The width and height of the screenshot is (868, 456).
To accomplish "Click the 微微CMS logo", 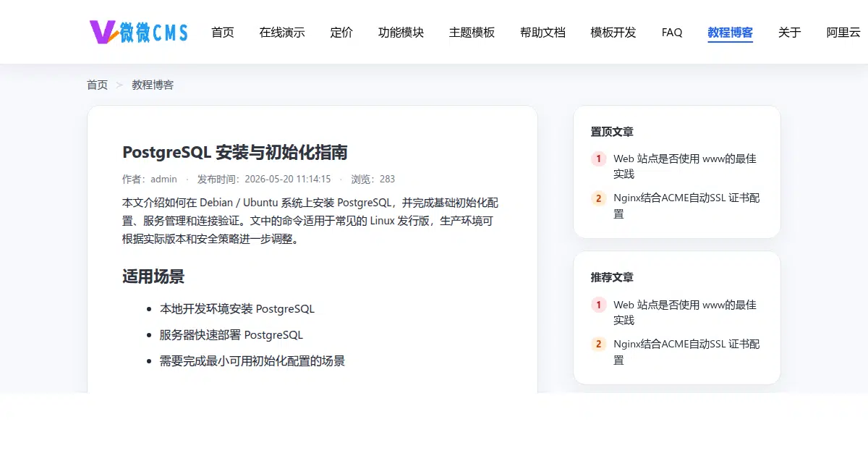I will pos(139,32).
